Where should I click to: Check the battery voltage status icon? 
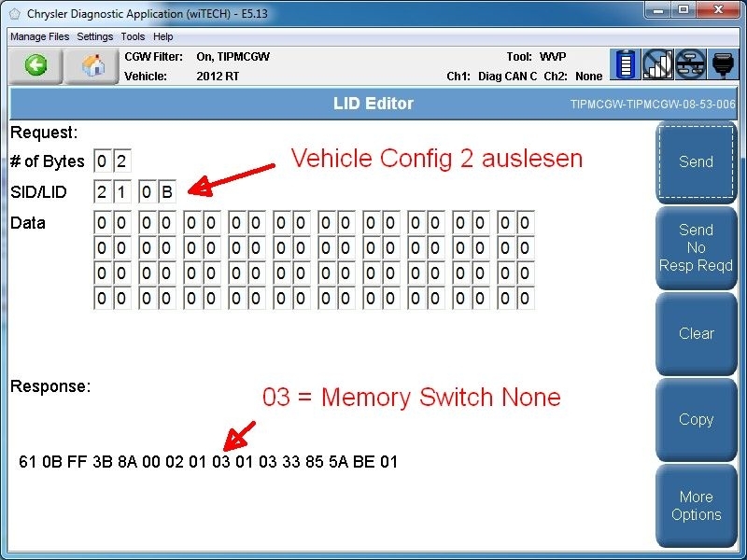click(x=625, y=63)
